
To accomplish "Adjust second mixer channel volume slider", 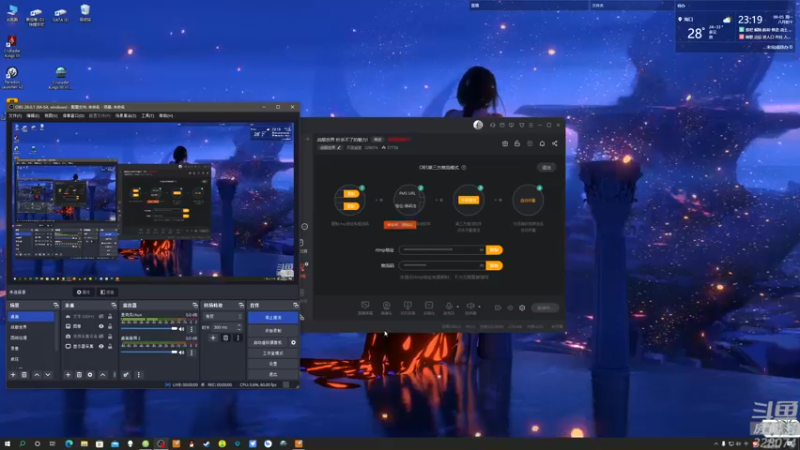I will 149,352.
